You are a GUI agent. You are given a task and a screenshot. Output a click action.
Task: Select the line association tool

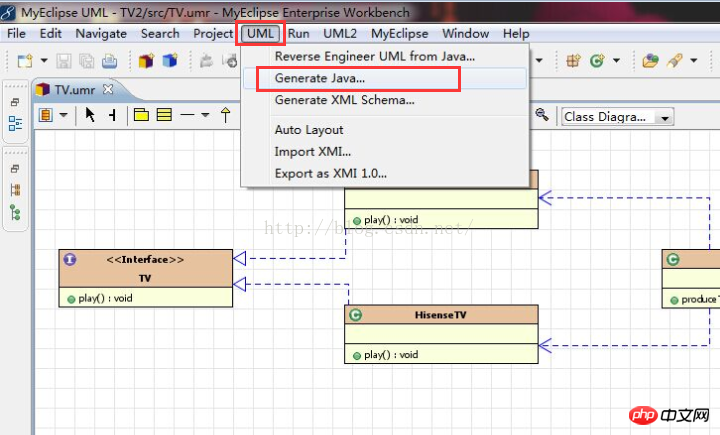[187, 115]
